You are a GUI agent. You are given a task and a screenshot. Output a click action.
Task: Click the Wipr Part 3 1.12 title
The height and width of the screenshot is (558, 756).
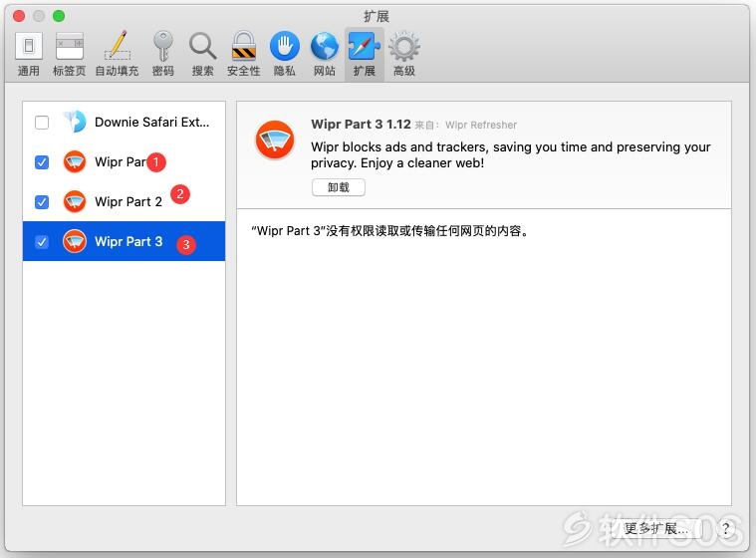[x=362, y=124]
